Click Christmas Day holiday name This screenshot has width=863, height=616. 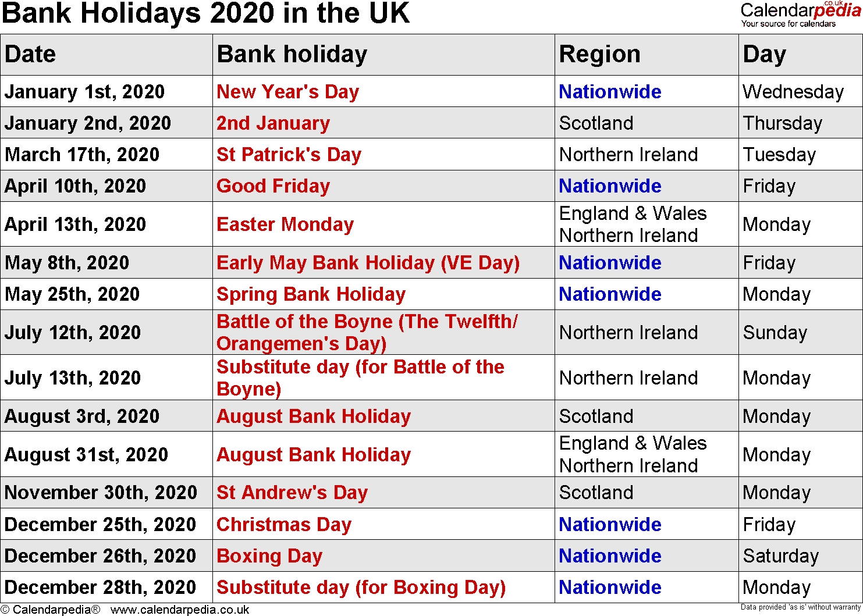point(284,525)
